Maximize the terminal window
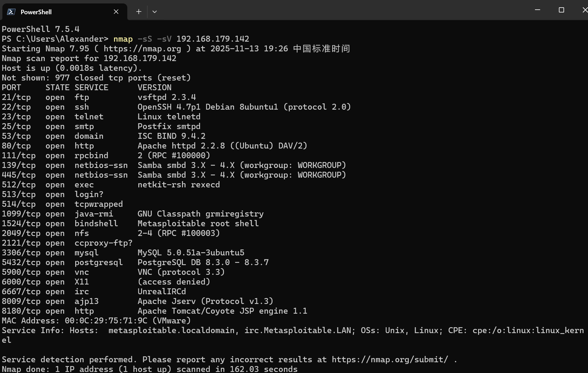588x373 pixels. click(561, 10)
